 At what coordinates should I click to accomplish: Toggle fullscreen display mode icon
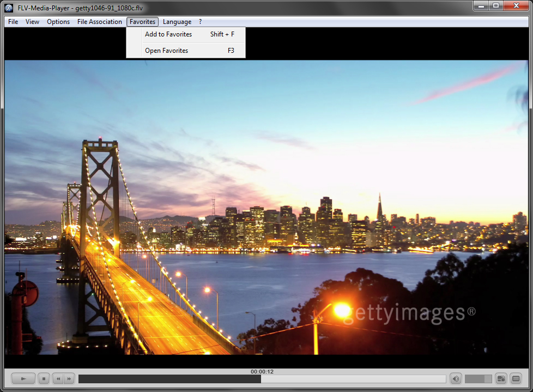[501, 378]
